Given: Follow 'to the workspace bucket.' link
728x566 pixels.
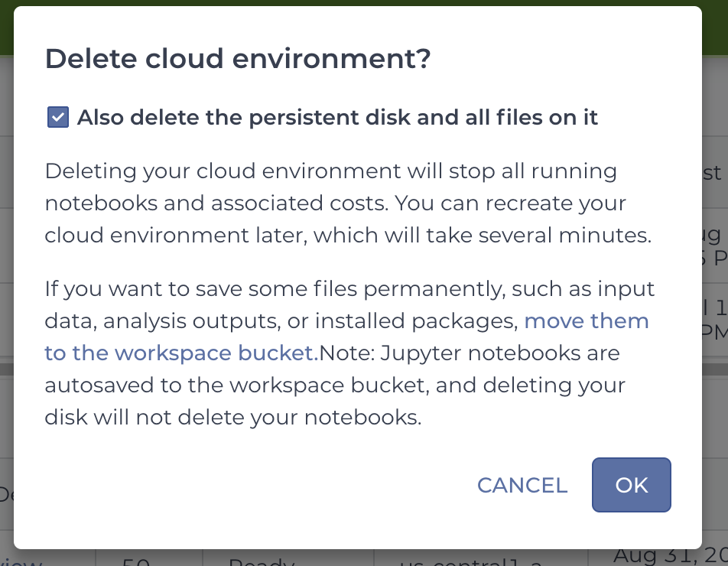Looking at the screenshot, I should (x=181, y=353).
